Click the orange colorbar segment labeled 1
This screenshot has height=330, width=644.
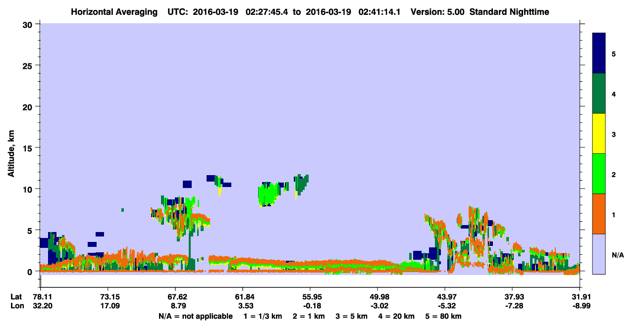point(599,214)
